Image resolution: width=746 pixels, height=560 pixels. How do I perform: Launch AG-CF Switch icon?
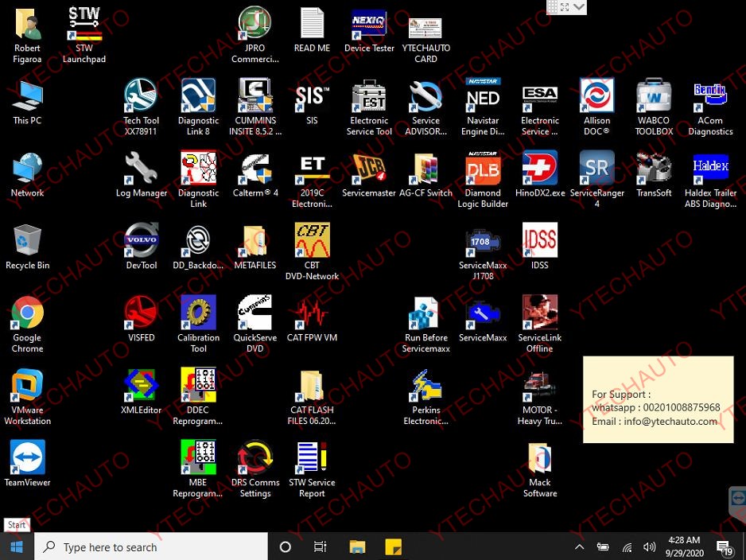tap(425, 174)
